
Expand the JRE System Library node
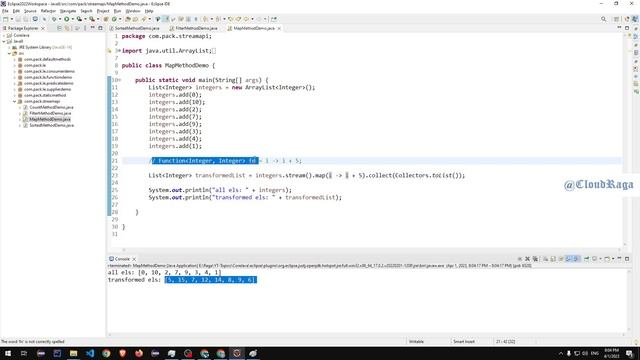(9, 47)
